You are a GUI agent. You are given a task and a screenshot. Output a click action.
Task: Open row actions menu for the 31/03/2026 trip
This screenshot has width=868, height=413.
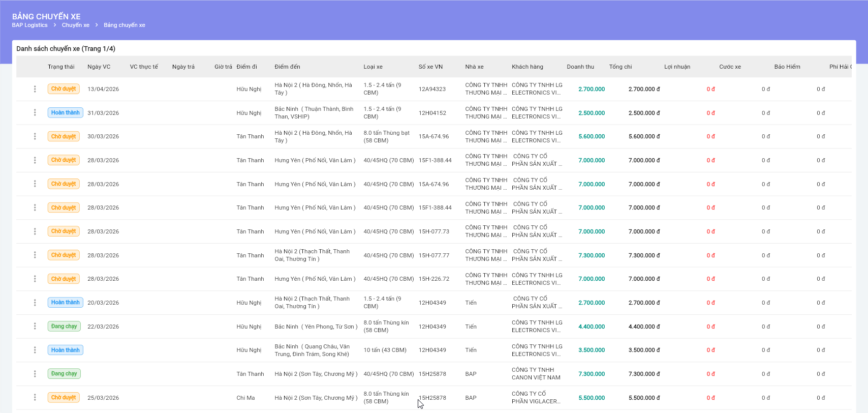tap(35, 112)
